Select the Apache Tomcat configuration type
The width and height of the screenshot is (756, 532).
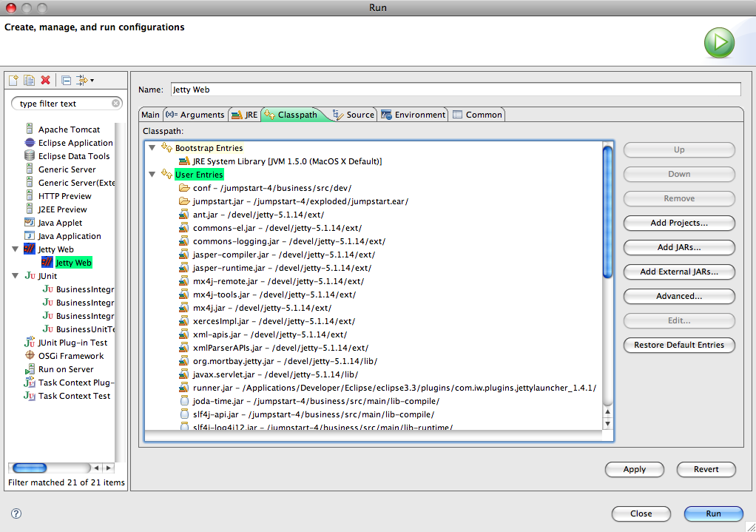pyautogui.click(x=69, y=129)
